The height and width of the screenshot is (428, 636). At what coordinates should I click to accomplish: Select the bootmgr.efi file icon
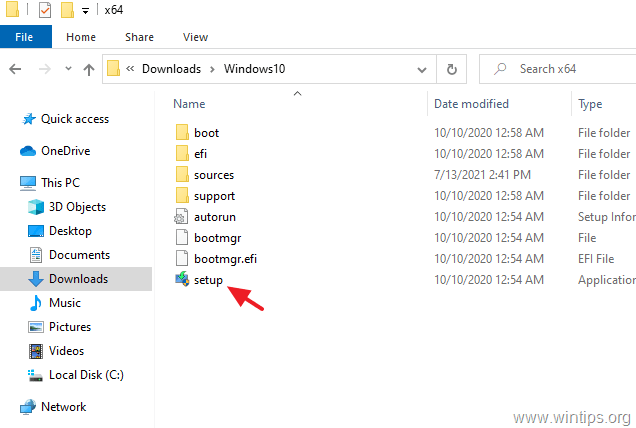[182, 259]
